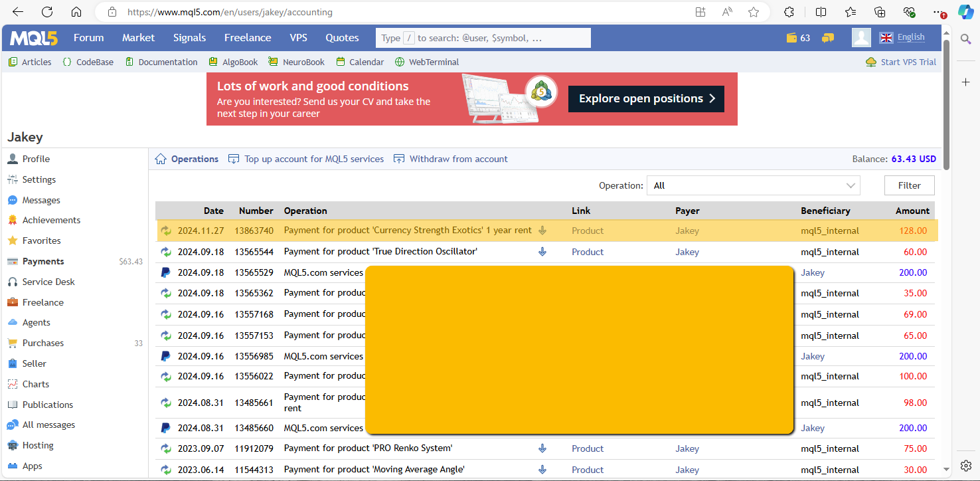Open the Freelance top menu item

tap(248, 38)
